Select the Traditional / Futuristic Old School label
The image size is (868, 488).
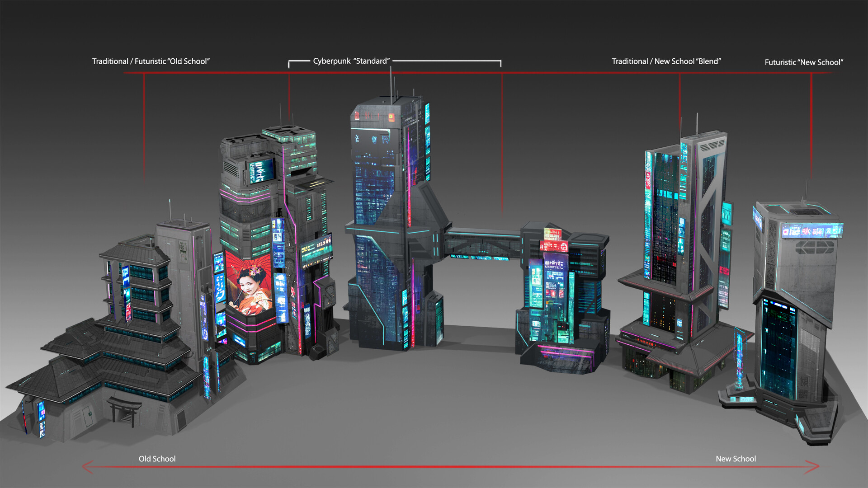(151, 61)
